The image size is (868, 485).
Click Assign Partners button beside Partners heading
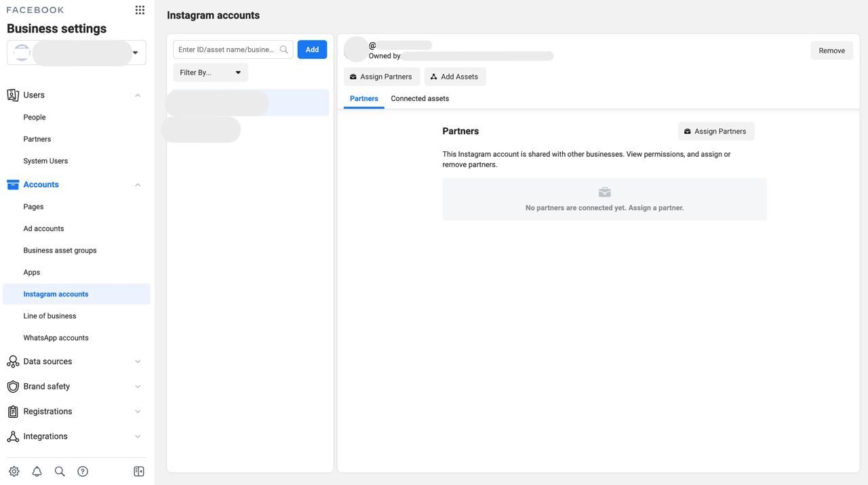(x=716, y=132)
